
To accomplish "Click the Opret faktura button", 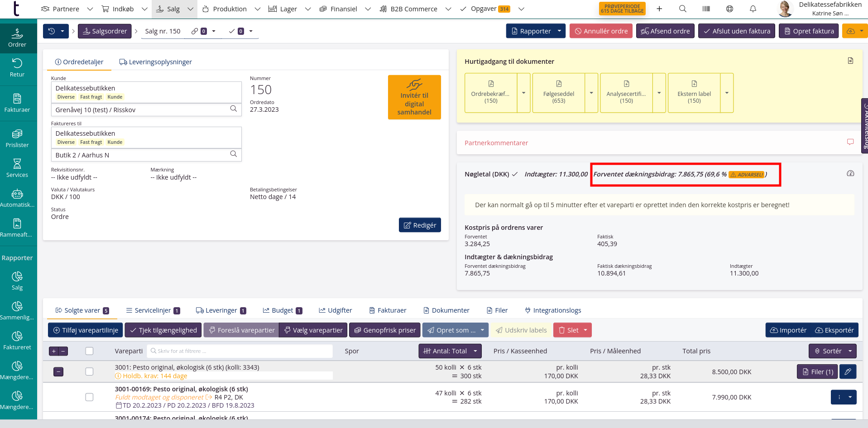I will coord(808,31).
